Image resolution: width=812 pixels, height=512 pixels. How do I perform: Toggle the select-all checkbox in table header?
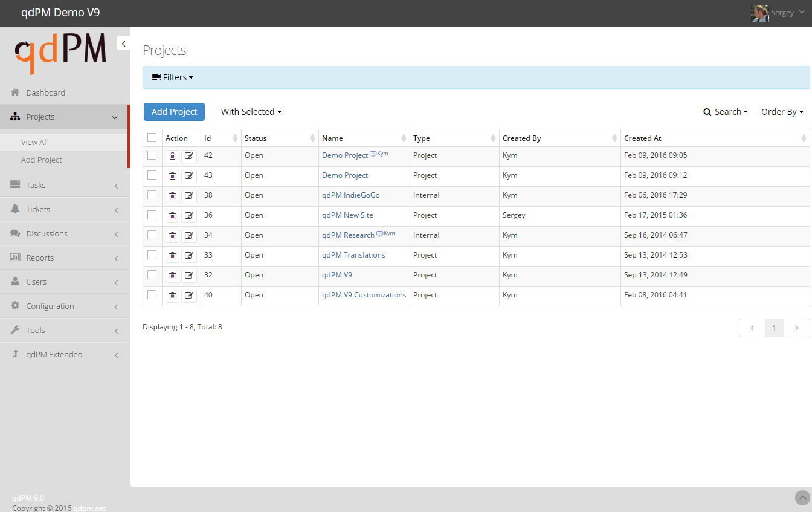pyautogui.click(x=152, y=138)
